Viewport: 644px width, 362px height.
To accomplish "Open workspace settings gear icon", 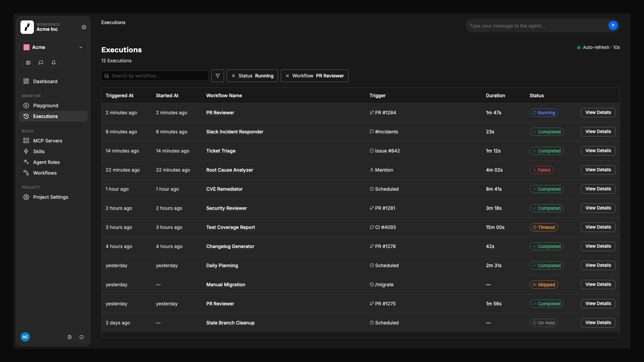I will point(84,27).
